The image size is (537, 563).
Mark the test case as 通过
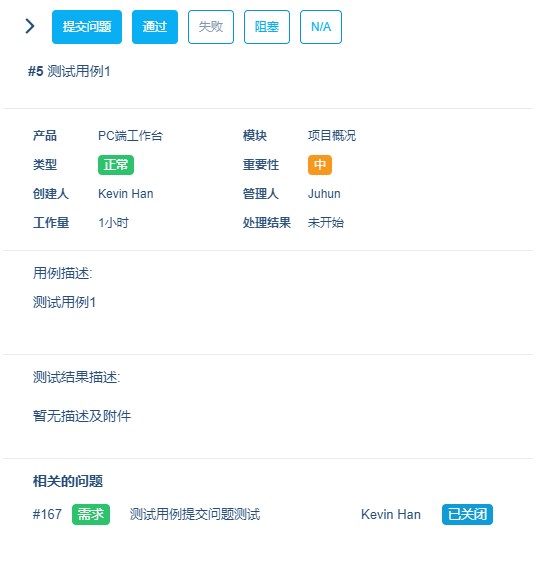(x=155, y=27)
